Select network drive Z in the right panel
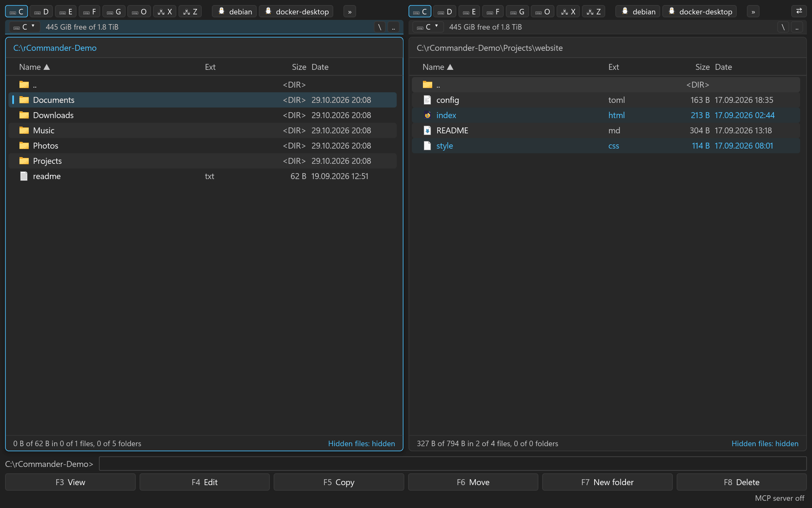 pos(594,11)
